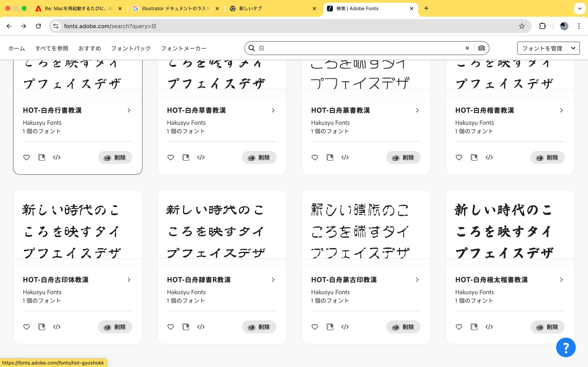Favorite HOT-白舟行書教漢 with heart icon
588x367 pixels.
(x=27, y=158)
